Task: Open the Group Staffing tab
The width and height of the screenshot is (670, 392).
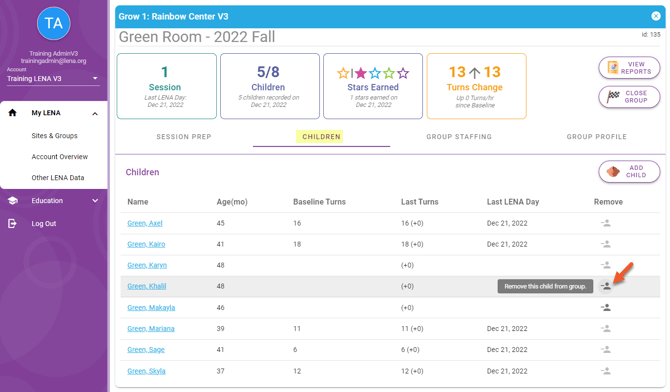Action: [x=459, y=137]
